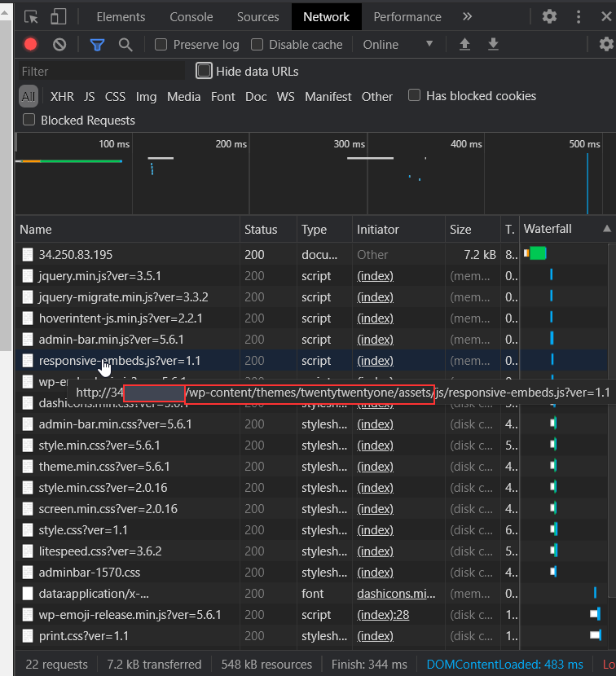Viewport: 616px width, 676px height.
Task: Toggle the device toolbar icon
Action: click(59, 16)
